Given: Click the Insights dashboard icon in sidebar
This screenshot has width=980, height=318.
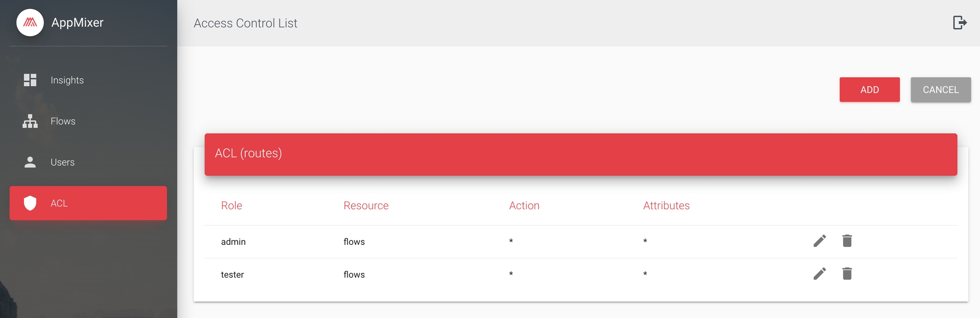Looking at the screenshot, I should pos(30,80).
